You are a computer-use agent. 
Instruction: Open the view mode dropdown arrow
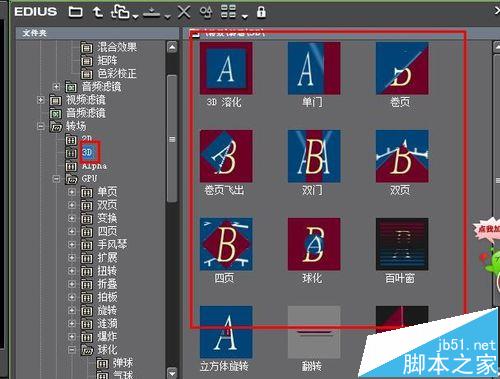tap(245, 16)
